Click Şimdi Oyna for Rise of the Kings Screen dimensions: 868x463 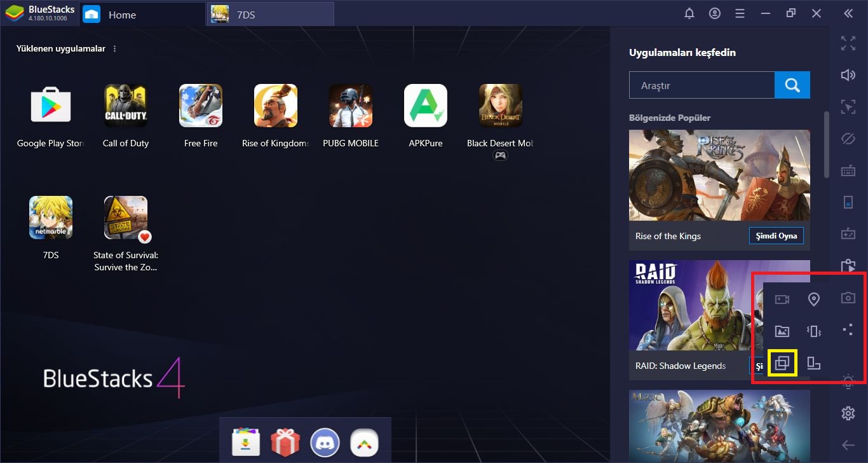coord(776,236)
